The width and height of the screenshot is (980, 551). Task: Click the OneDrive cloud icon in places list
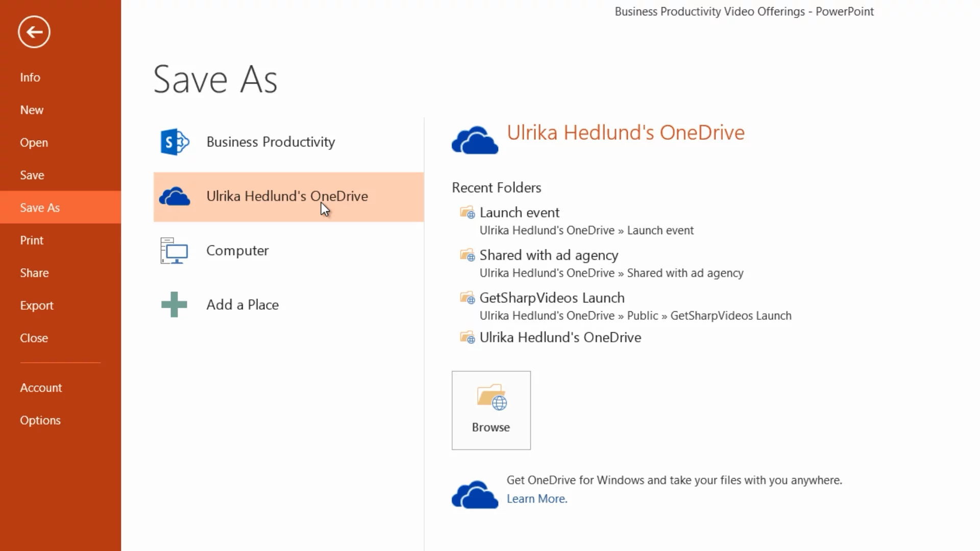174,196
